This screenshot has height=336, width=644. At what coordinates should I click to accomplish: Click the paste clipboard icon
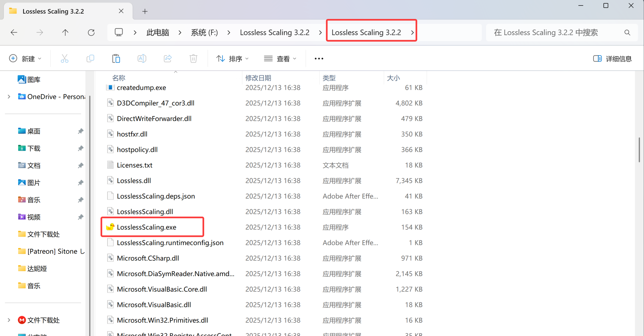(116, 59)
